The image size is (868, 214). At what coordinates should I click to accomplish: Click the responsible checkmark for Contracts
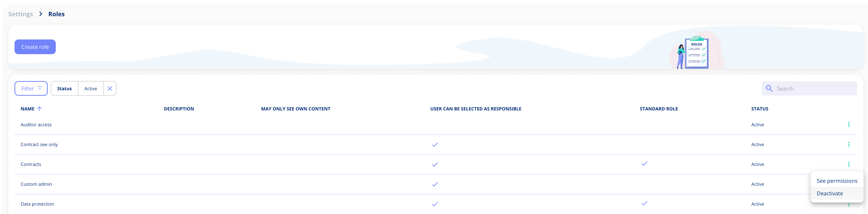pyautogui.click(x=435, y=165)
